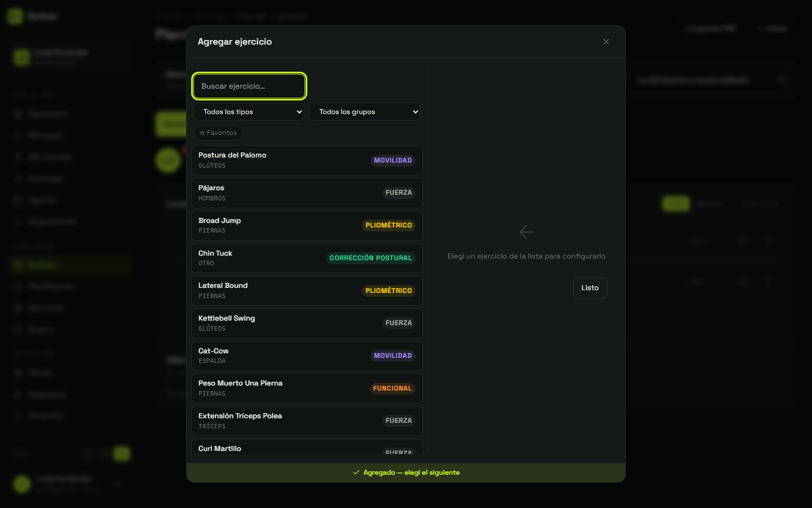Select the Cat-Cow exercise
This screenshot has width=812, height=508.
click(x=307, y=356)
